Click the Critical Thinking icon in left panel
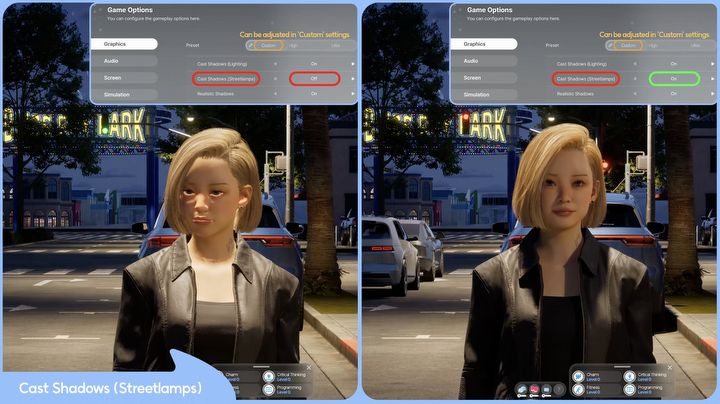This screenshot has width=720, height=404. point(269,377)
